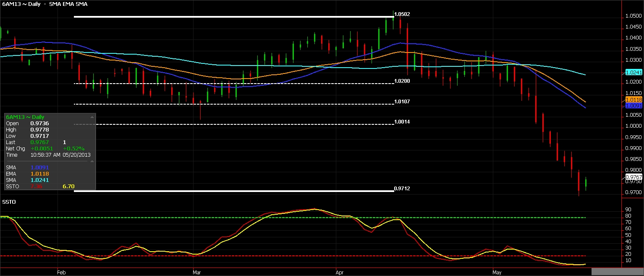The width and height of the screenshot is (644, 276).
Task: Click the blue 1.0091 price tag on the price axis
Action: pos(634,106)
